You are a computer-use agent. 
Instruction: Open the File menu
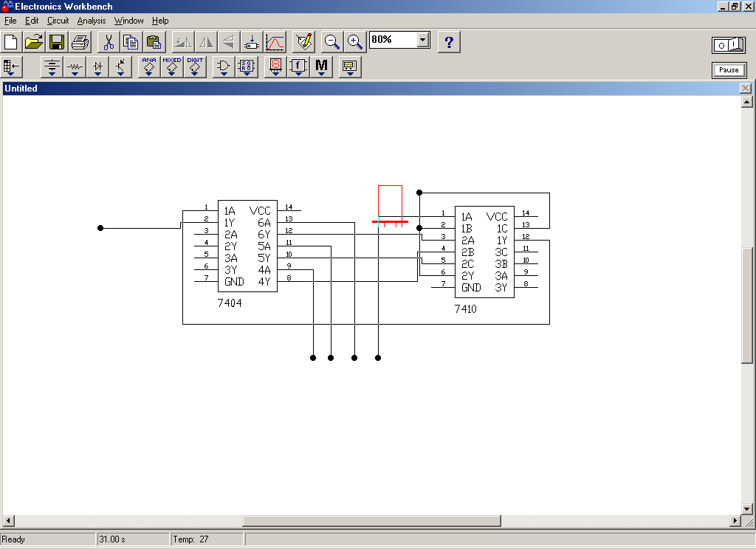[x=10, y=21]
